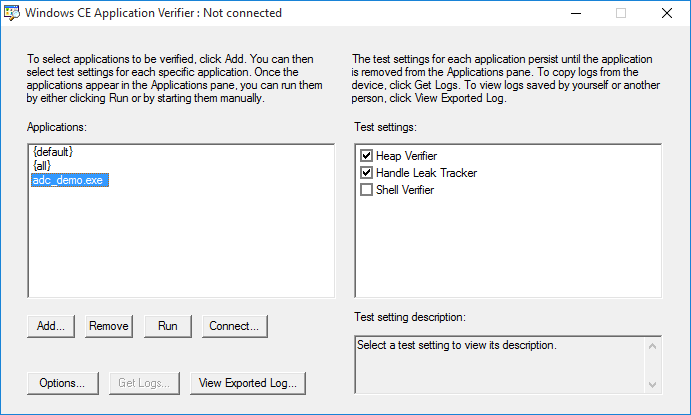Disable the Handle Leak Tracker checkbox
Image resolution: width=691 pixels, height=415 pixels.
(x=366, y=173)
